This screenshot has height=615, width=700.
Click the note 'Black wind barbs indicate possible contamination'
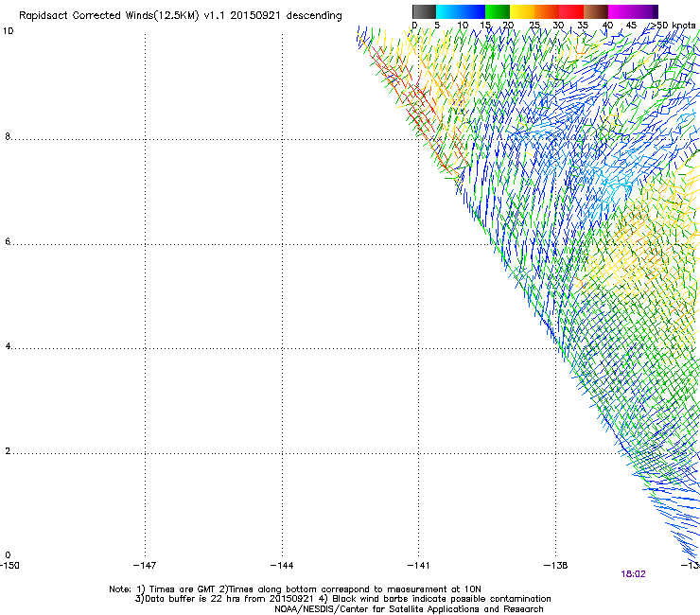442,599
